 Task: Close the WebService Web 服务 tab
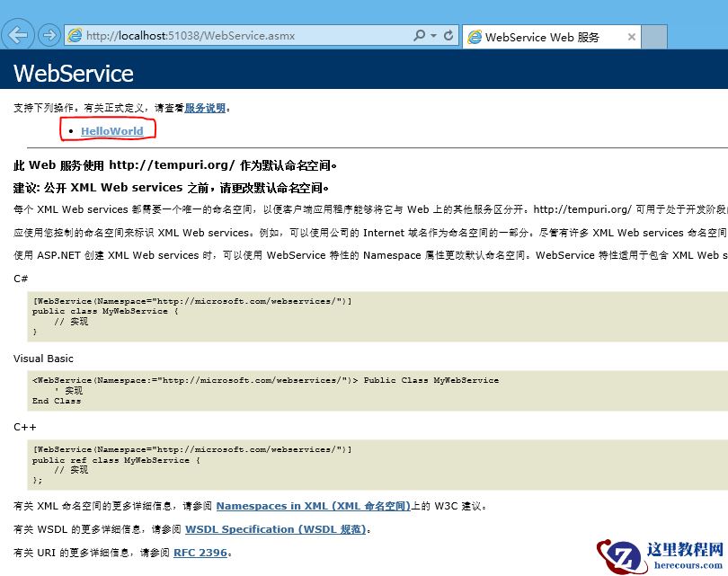point(632,37)
